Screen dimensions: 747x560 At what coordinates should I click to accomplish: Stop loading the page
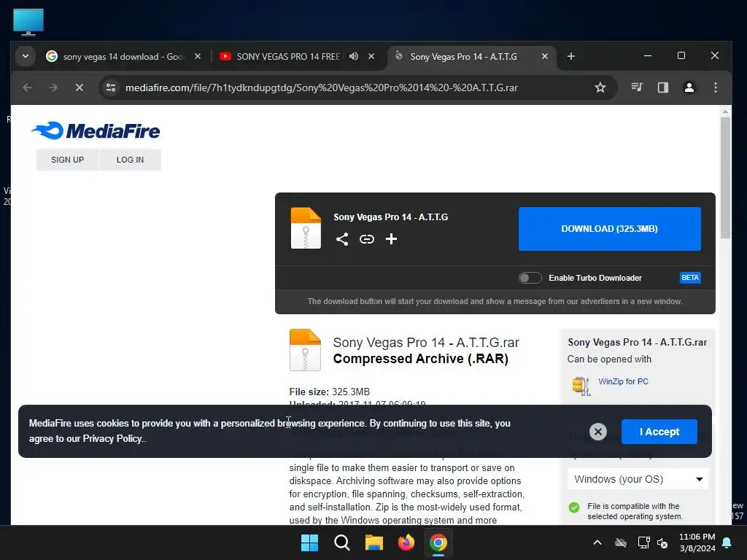coord(80,87)
